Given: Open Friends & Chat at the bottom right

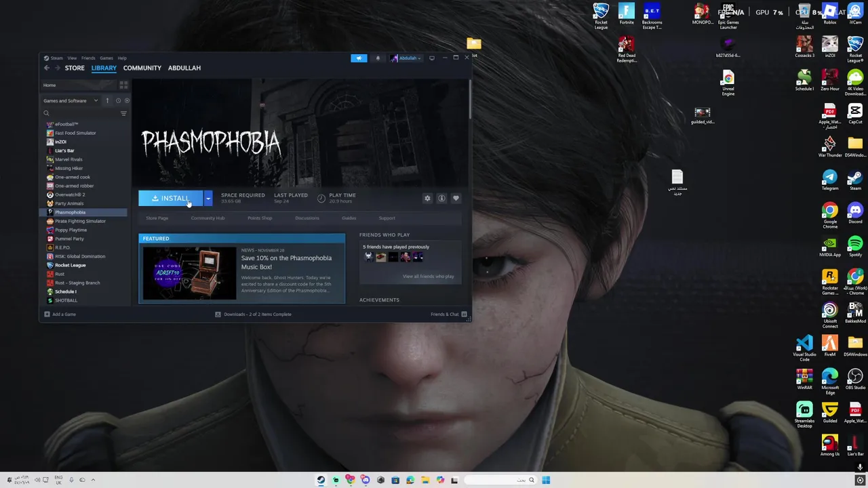Looking at the screenshot, I should pos(448,314).
